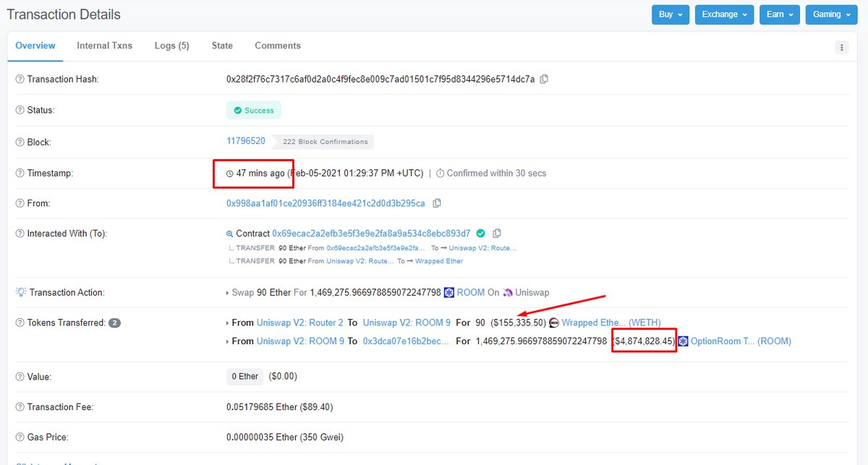Copy the transaction hash to clipboard

click(544, 79)
